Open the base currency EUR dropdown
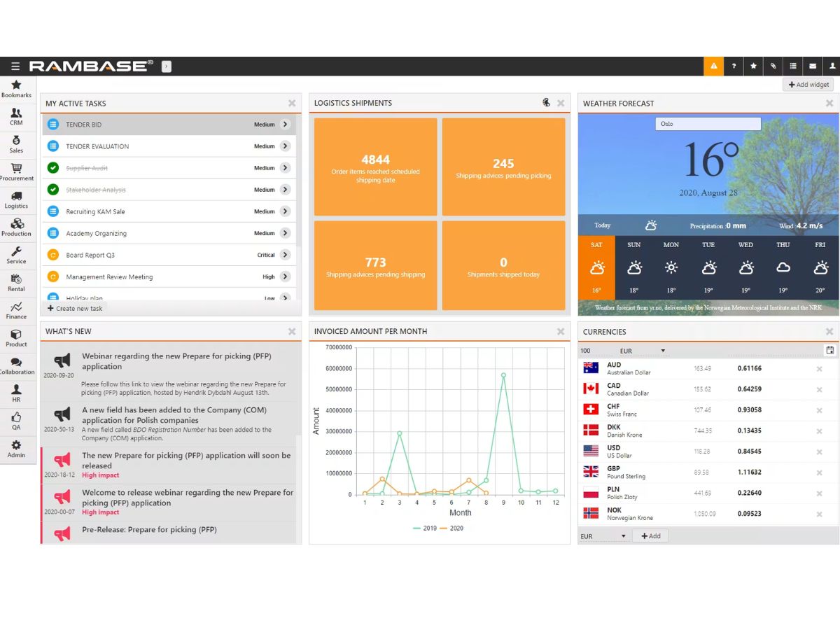 (642, 351)
